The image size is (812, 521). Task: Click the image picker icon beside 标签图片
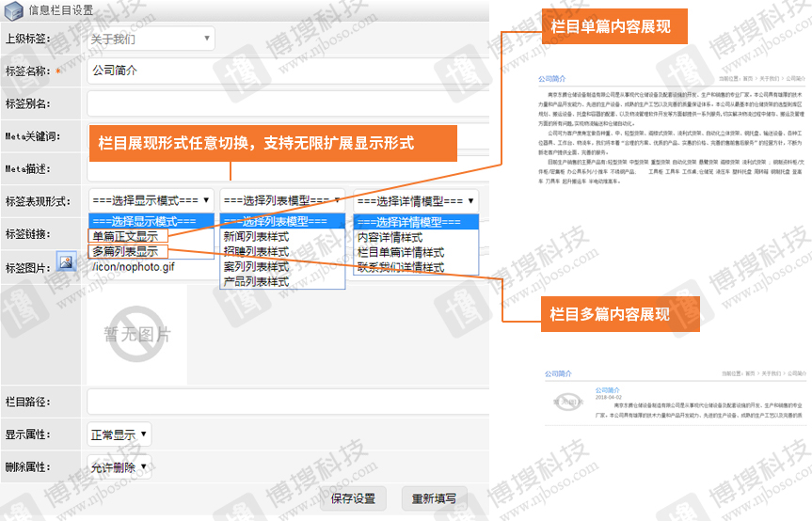(66, 261)
